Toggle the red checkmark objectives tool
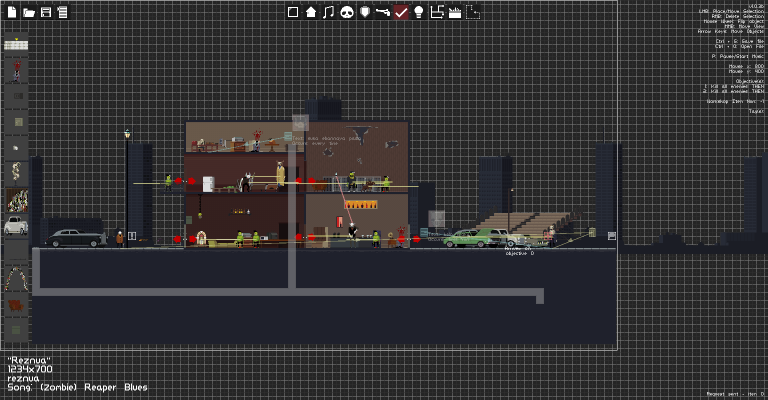Image resolution: width=768 pixels, height=400 pixels. coord(401,12)
